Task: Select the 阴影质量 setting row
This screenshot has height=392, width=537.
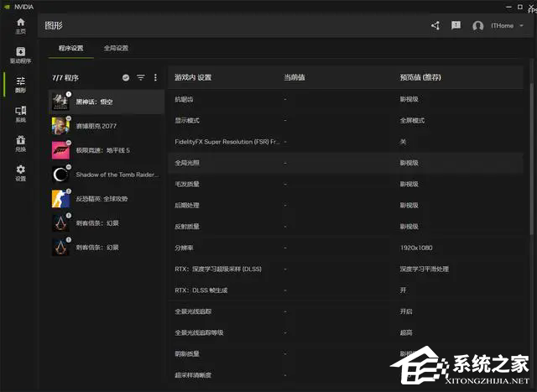Action: click(346, 354)
